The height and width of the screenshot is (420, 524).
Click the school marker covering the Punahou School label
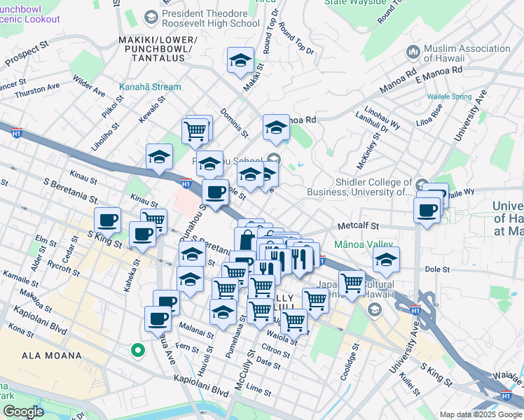210,164
